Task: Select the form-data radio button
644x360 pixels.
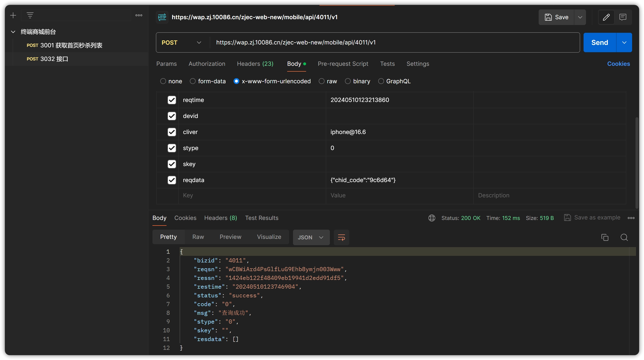Action: click(192, 81)
